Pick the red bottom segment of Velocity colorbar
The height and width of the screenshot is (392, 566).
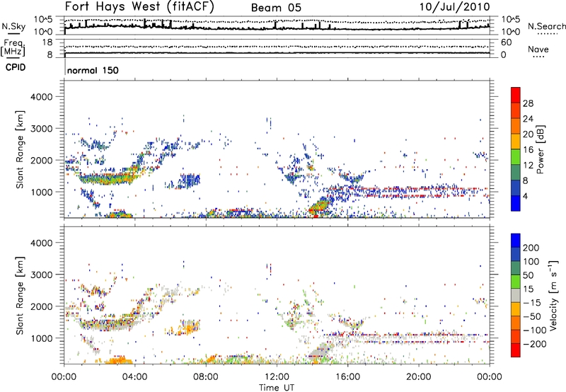[x=516, y=350]
